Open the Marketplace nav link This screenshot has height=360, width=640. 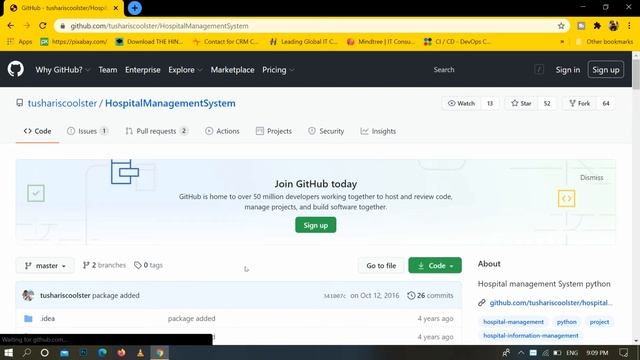[x=233, y=70]
